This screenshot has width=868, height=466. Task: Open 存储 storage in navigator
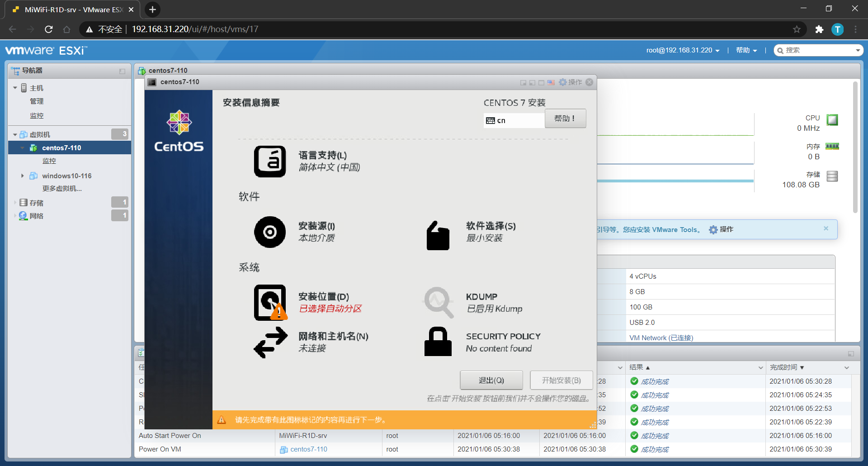tap(36, 203)
